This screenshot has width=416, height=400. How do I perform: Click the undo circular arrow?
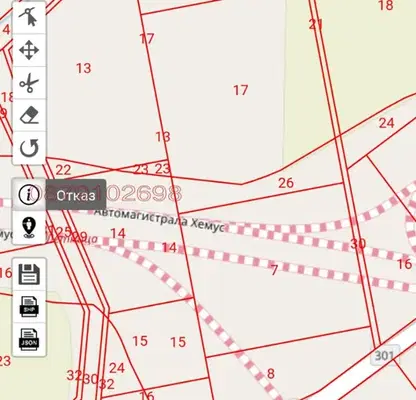[x=29, y=148]
